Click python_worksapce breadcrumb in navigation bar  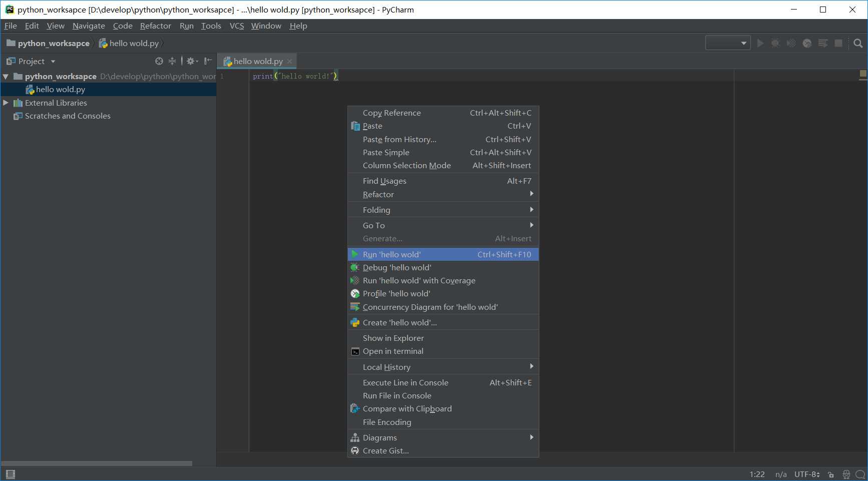[48, 43]
